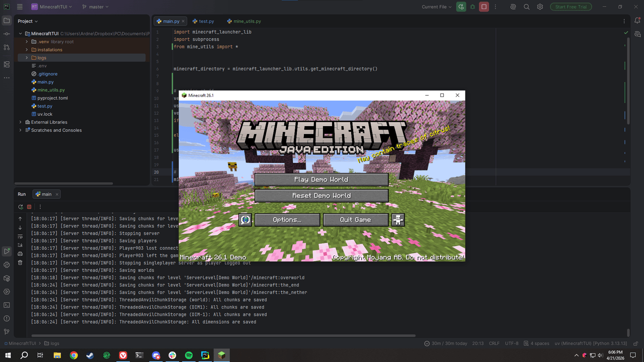Open the Project view selector dropdown
Screen dimensions: 644x362
pos(28,21)
